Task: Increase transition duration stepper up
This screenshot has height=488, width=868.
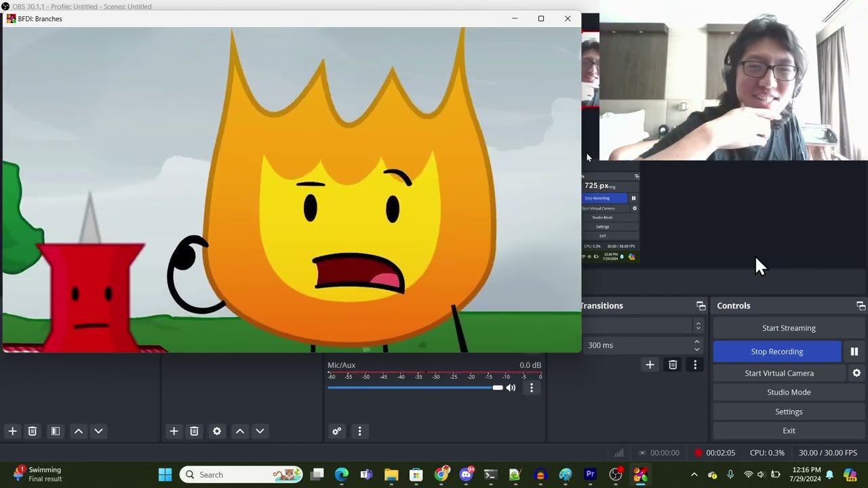Action: tap(697, 342)
